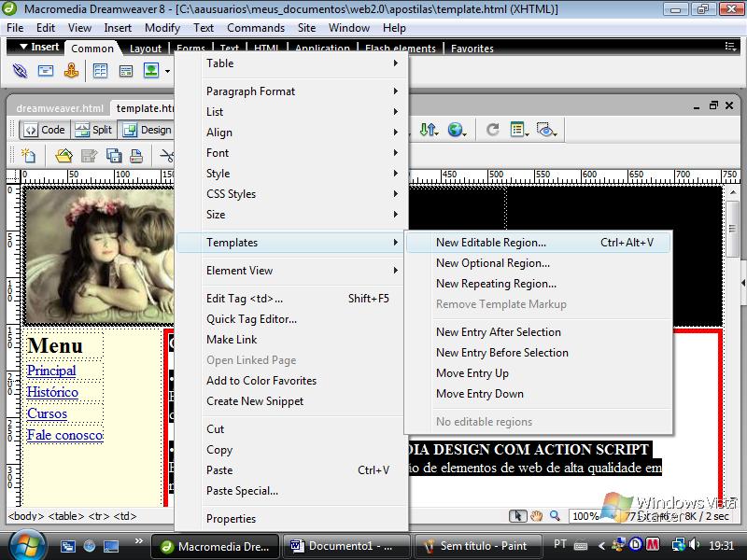Select the Hand tool in status bar

[537, 516]
